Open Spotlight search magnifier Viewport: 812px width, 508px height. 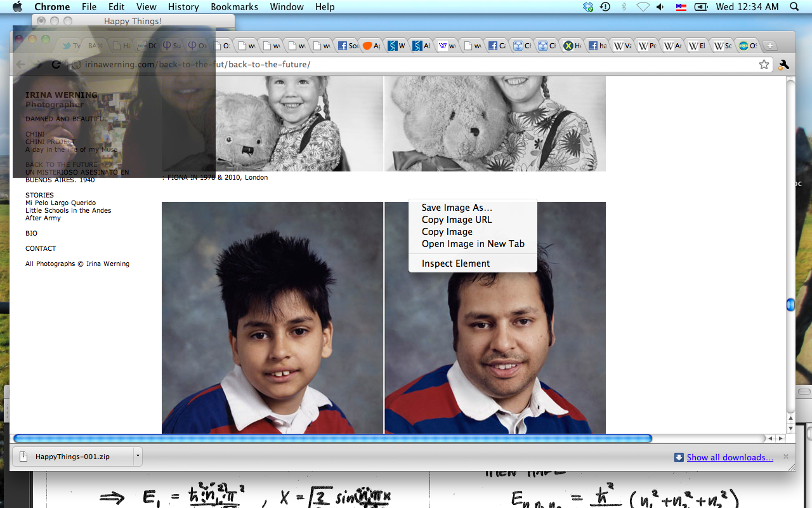point(794,7)
